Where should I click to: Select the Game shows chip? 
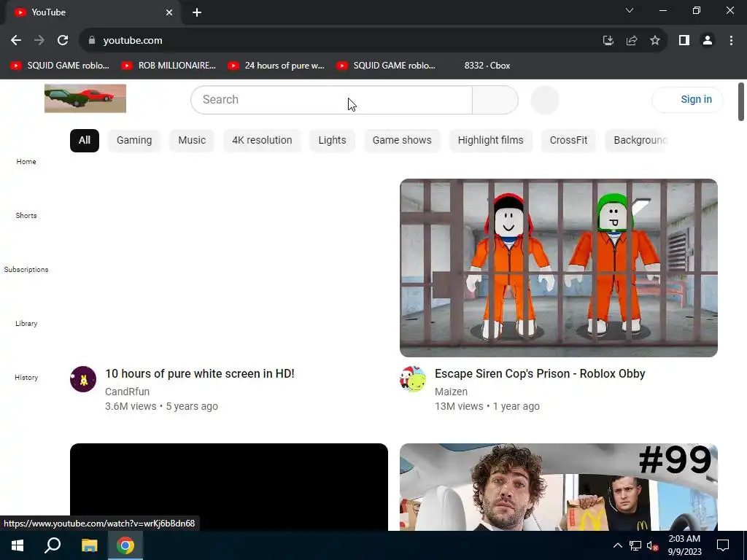(402, 141)
